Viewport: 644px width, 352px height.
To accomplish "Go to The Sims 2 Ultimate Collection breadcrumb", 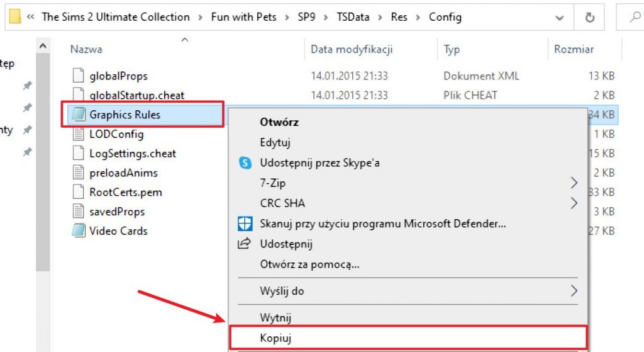I will pos(116,17).
